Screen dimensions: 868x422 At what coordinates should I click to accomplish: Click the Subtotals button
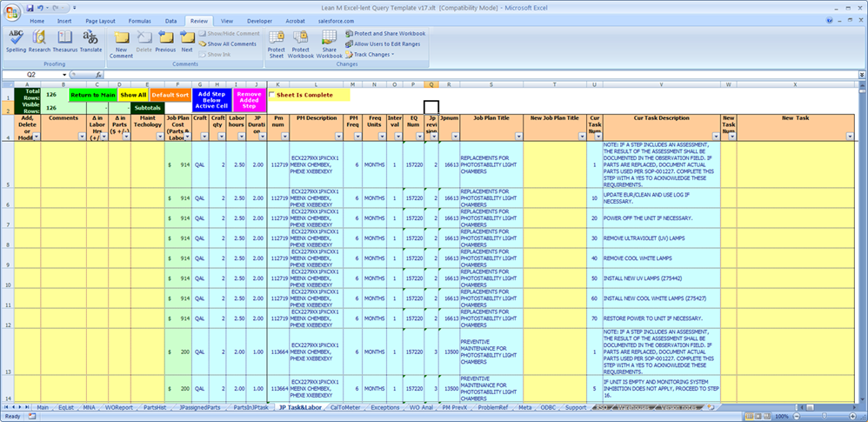pos(147,108)
